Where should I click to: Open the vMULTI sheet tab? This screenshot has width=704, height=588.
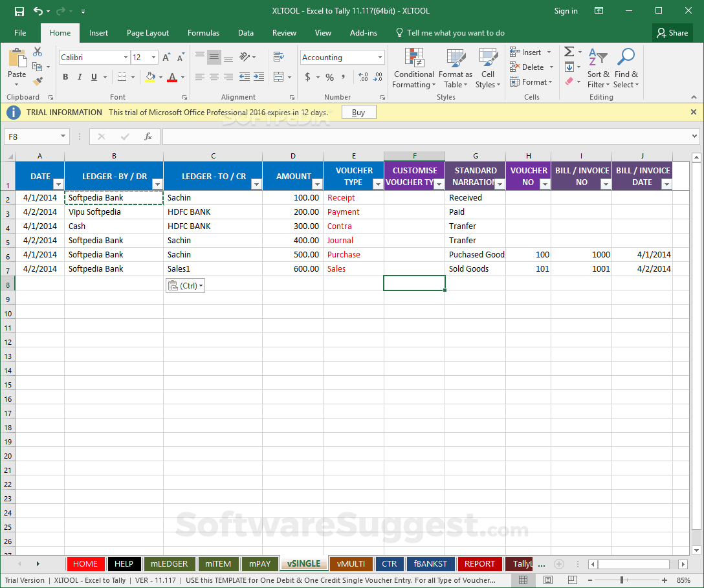tap(351, 563)
